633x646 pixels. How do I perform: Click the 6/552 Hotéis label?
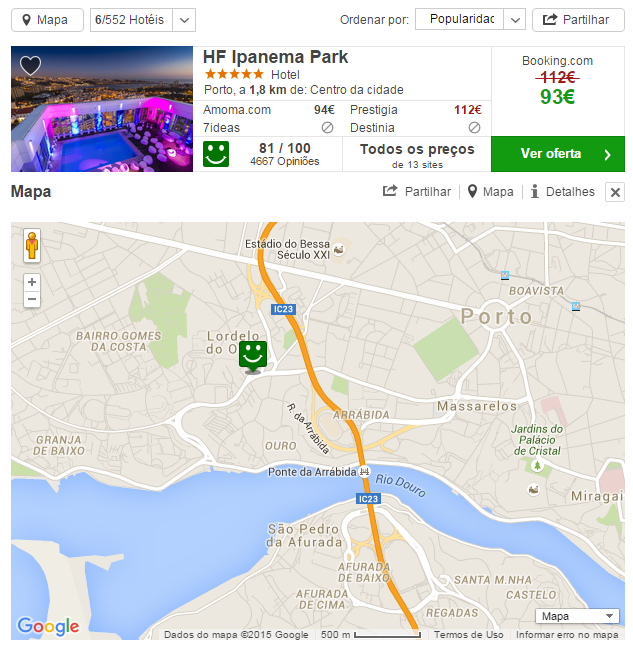tap(129, 20)
